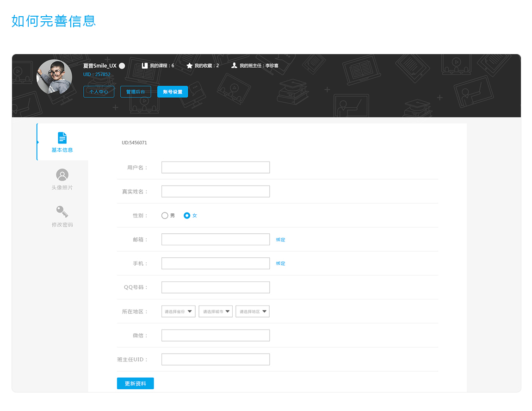Click the user profile avatar photo
The image size is (532, 411).
[54, 77]
